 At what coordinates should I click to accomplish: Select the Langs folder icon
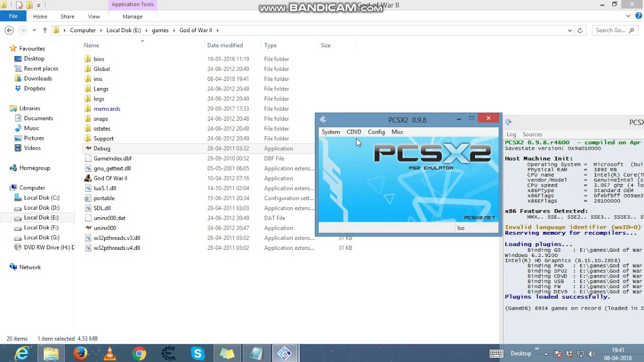click(88, 88)
